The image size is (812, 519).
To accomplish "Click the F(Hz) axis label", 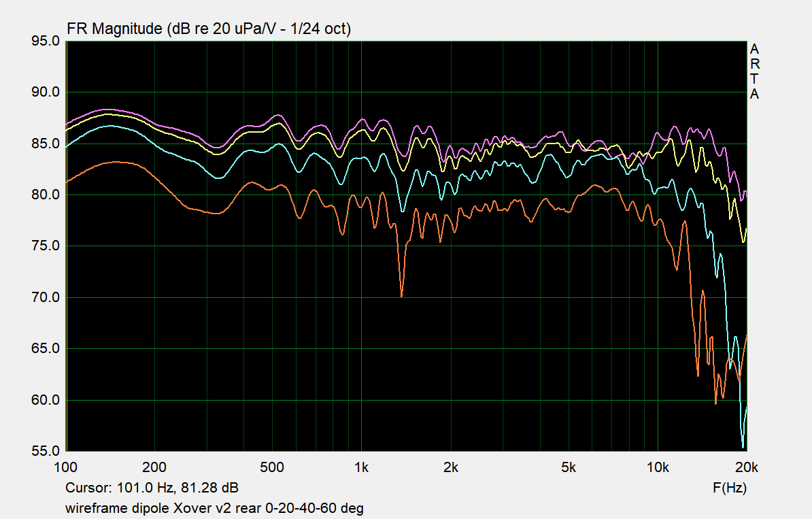I will [x=730, y=488].
